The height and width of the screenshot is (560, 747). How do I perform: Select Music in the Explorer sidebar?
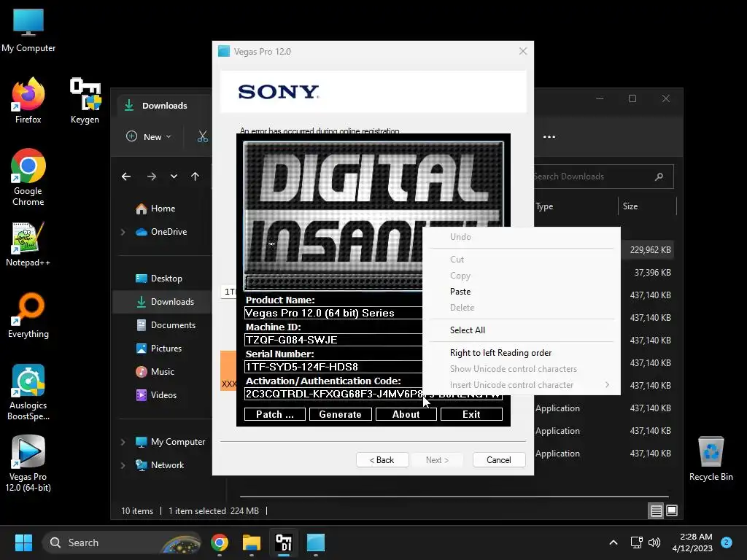pyautogui.click(x=163, y=372)
